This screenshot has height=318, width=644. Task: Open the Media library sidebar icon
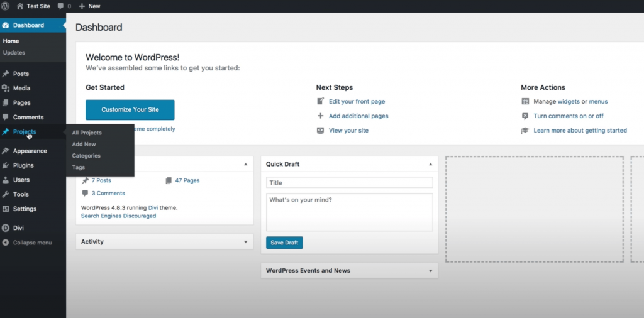(5, 88)
